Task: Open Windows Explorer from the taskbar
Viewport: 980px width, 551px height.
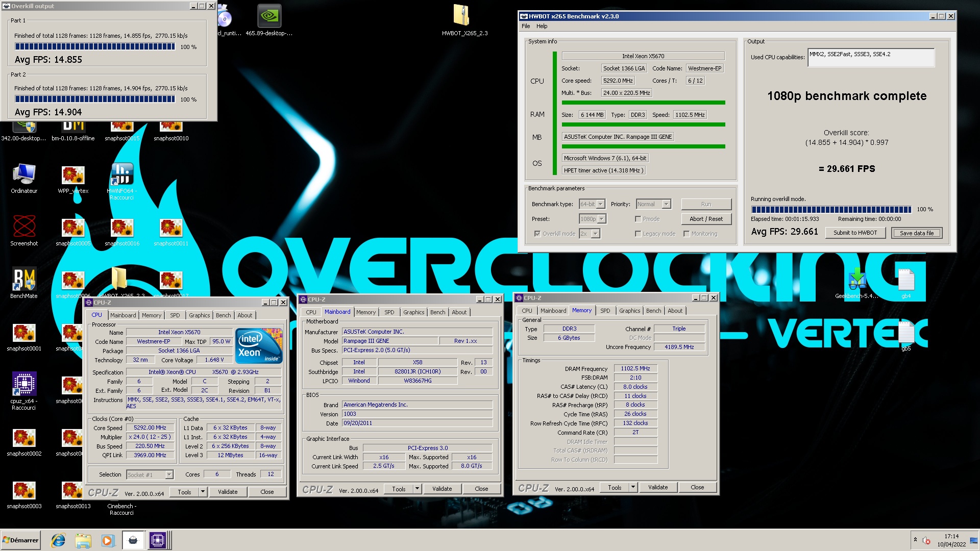Action: (83, 540)
